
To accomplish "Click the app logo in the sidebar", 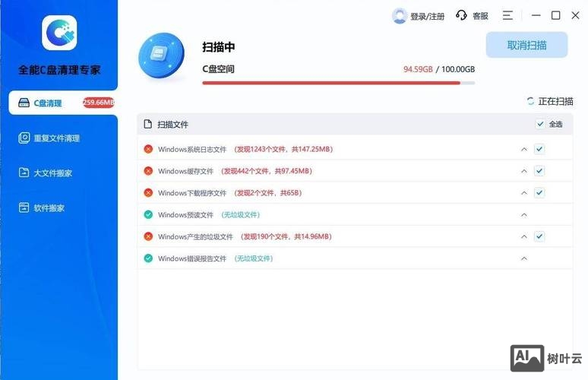I will tap(59, 33).
